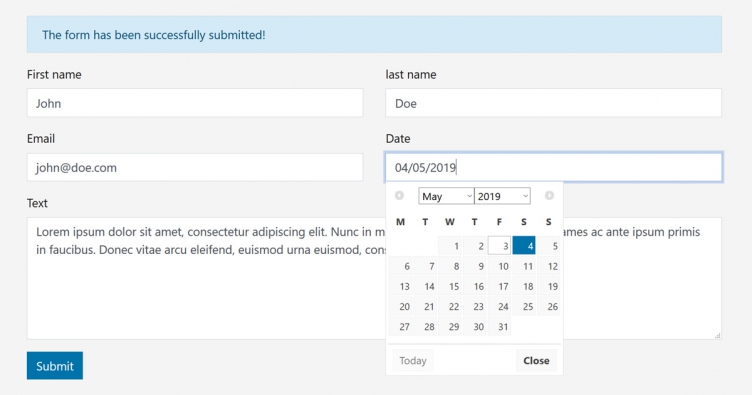Choose day 31 in the calendar
This screenshot has width=752, height=395.
point(499,326)
